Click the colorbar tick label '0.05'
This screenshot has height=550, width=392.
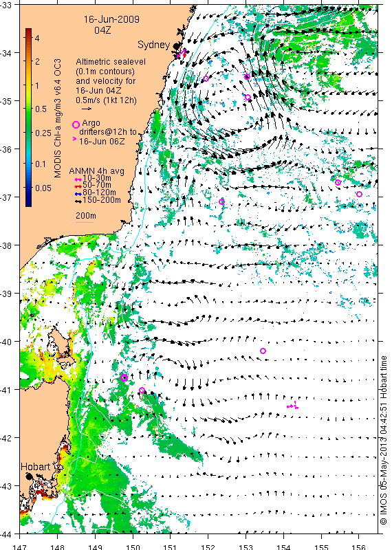(43, 188)
